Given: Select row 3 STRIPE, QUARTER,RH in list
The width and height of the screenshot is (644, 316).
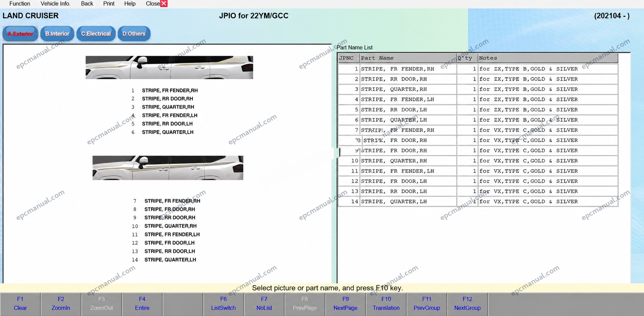Looking at the screenshot, I should point(478,89).
